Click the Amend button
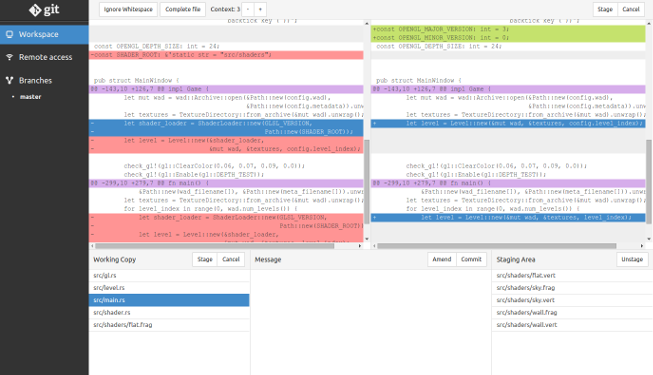Viewport: 653px width, 375px height. [x=442, y=259]
